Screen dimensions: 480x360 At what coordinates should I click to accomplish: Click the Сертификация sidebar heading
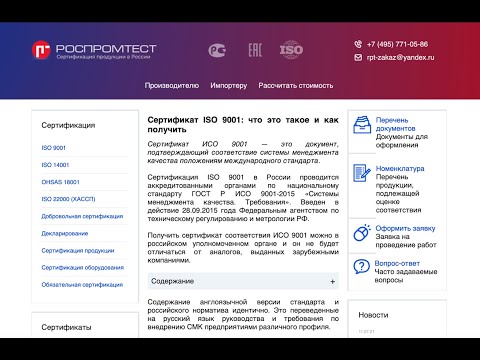click(x=68, y=125)
